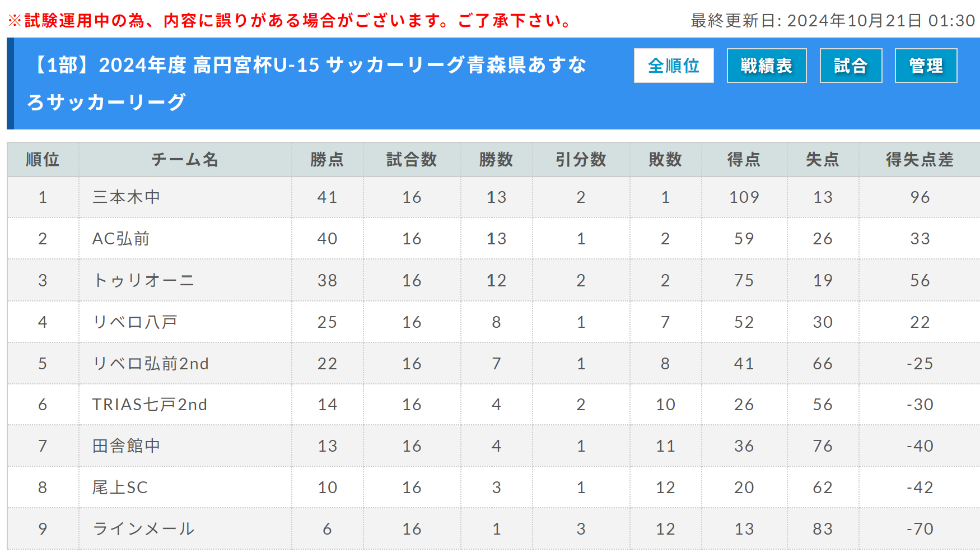Click the 得点 column header
This screenshot has height=552, width=980.
pyautogui.click(x=744, y=160)
